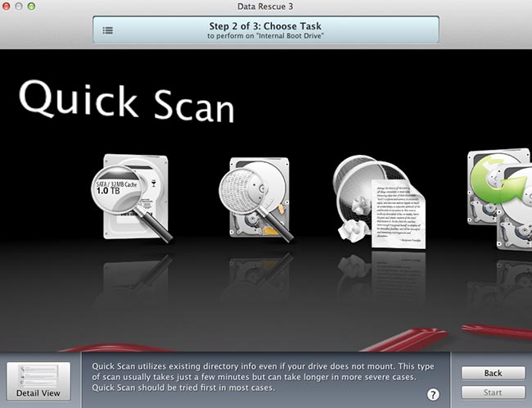The width and height of the screenshot is (532, 408).
Task: Select the Clone drive green arrow icon
Action: 498,199
